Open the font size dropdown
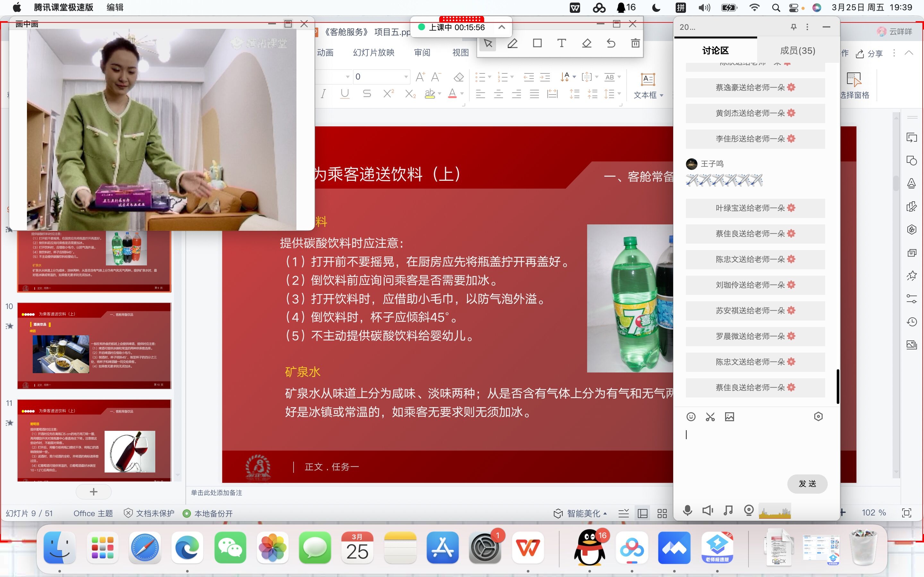 pyautogui.click(x=406, y=77)
